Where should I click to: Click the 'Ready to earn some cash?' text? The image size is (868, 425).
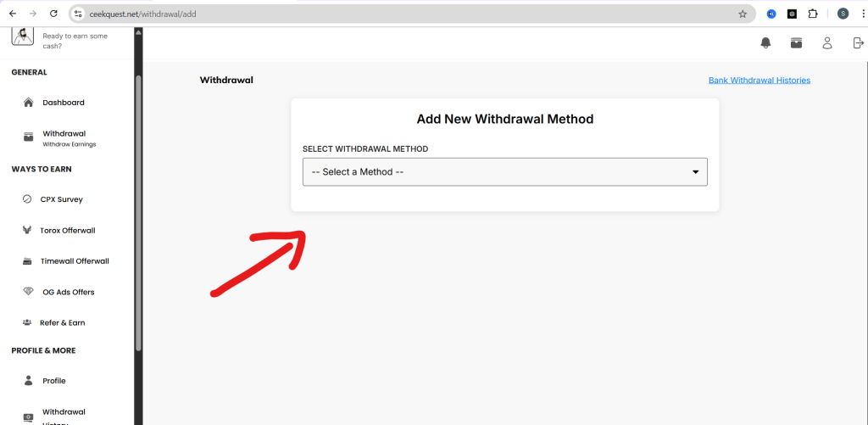tap(75, 41)
